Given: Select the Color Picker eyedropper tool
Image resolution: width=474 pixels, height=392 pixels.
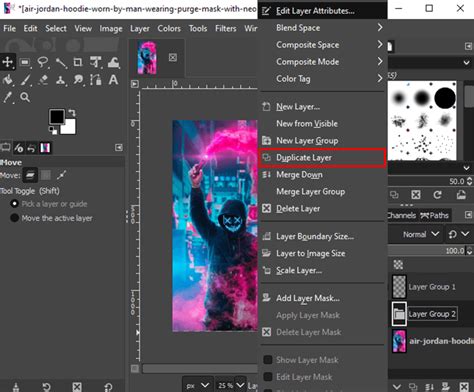Looking at the screenshot, I should (x=7, y=97).
